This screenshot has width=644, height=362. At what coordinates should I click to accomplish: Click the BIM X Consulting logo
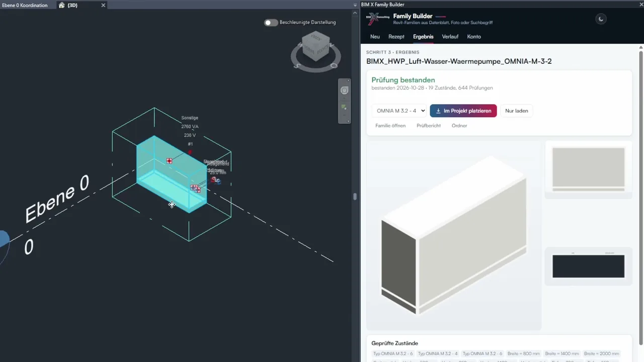click(378, 19)
